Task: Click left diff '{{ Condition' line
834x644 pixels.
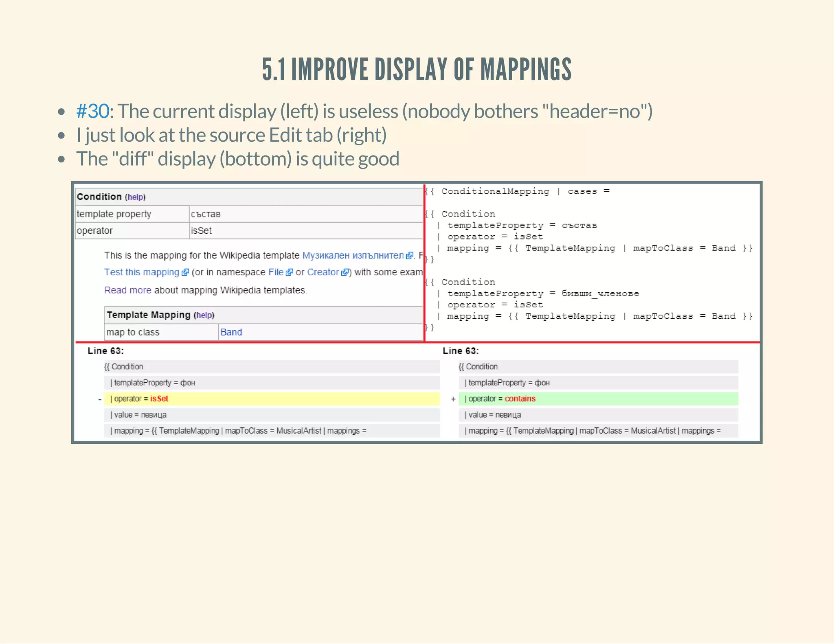Action: (272, 366)
